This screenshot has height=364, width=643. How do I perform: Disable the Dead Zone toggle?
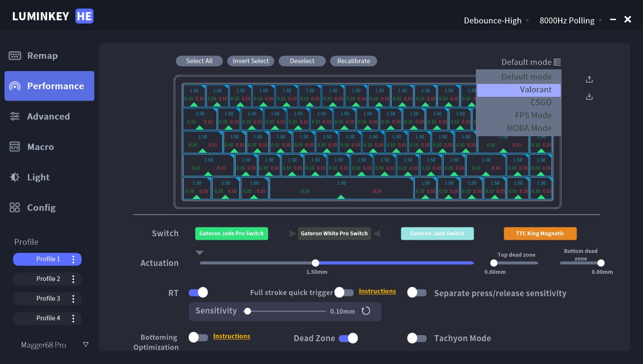click(348, 338)
